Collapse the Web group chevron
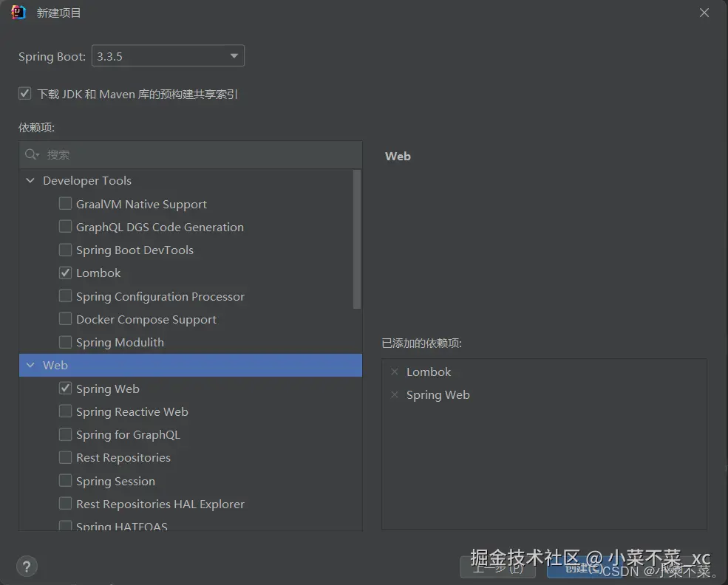Screen dimensions: 728x585 point(30,365)
